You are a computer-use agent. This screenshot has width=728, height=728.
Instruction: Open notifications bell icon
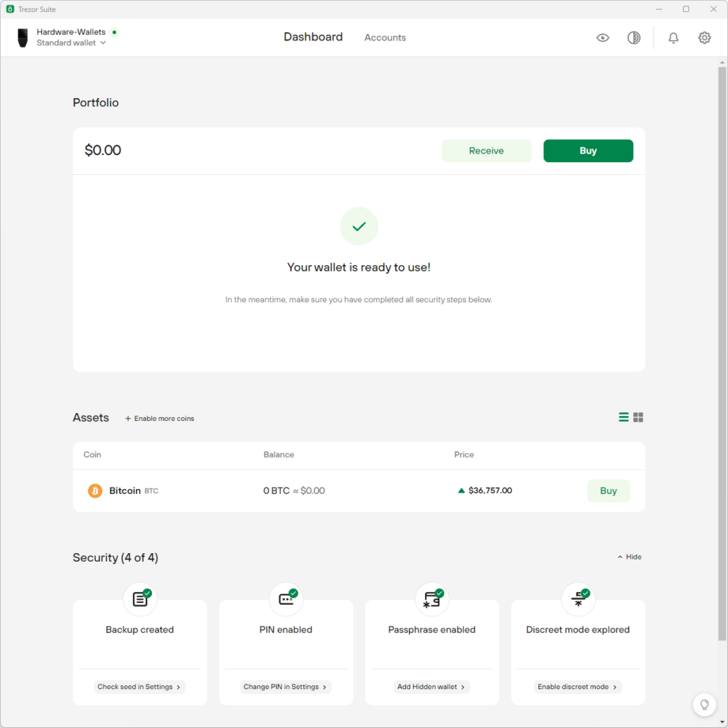[x=673, y=38]
